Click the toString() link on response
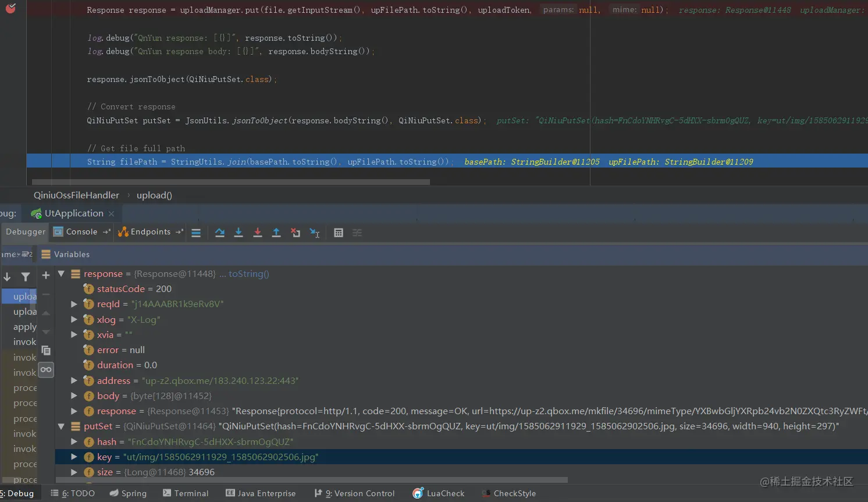 248,273
